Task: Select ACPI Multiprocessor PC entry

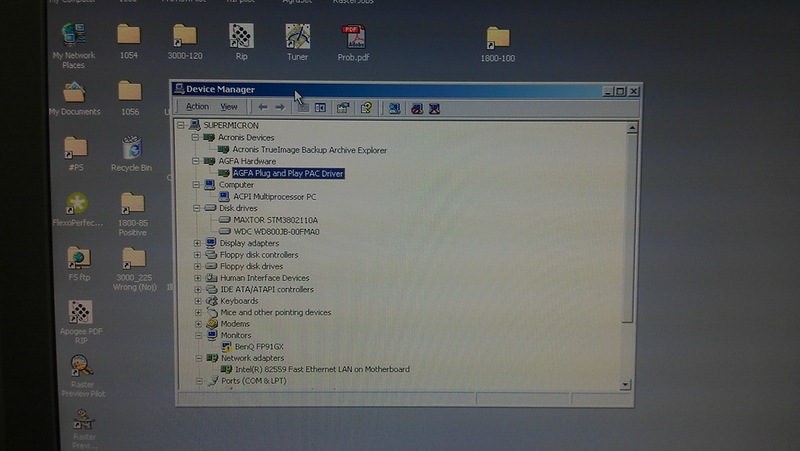Action: (x=274, y=196)
